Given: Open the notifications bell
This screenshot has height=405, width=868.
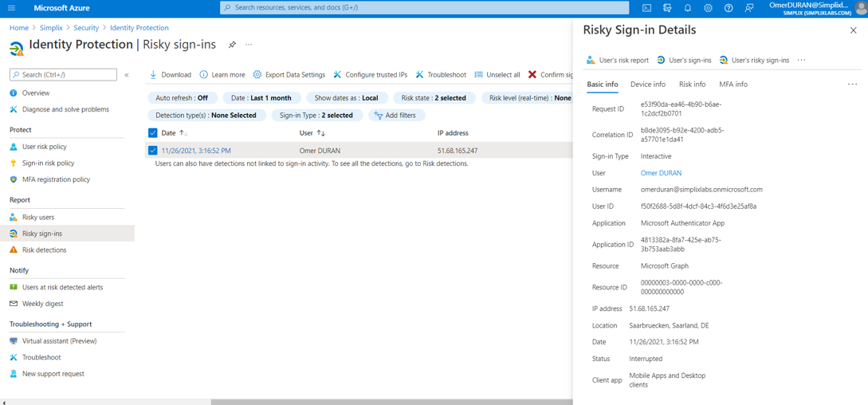Looking at the screenshot, I should 688,8.
